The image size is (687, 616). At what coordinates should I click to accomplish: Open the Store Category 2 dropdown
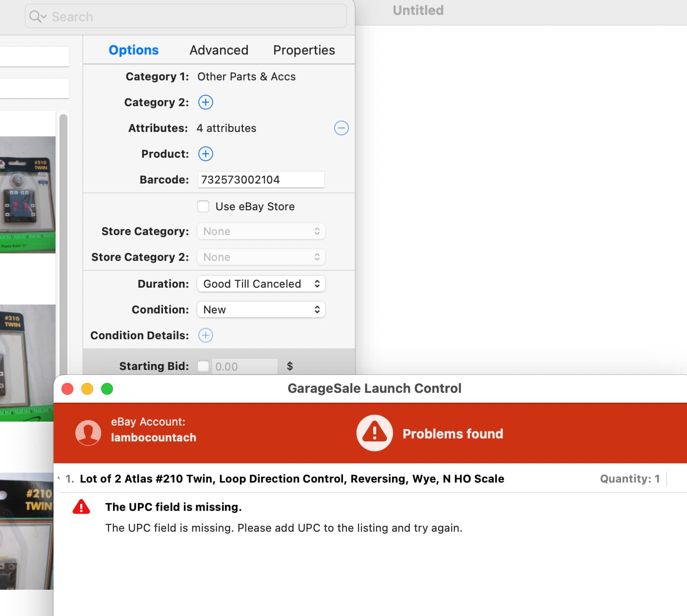click(261, 257)
